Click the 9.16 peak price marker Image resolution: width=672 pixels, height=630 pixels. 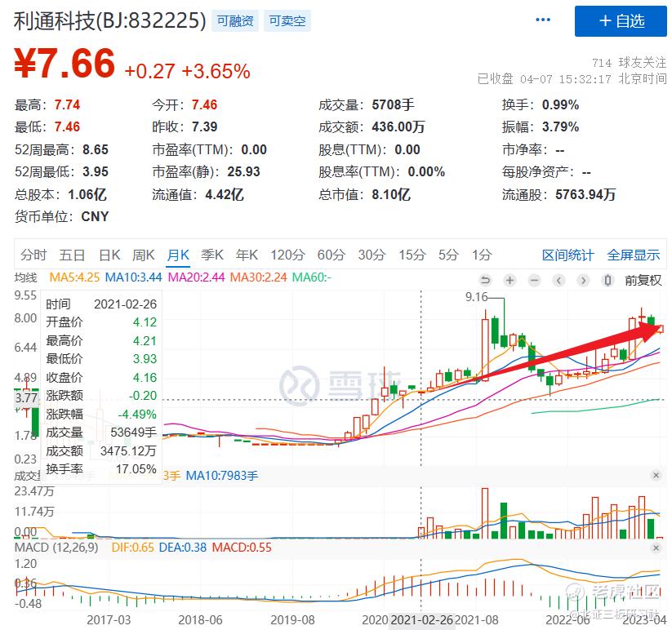pos(476,297)
